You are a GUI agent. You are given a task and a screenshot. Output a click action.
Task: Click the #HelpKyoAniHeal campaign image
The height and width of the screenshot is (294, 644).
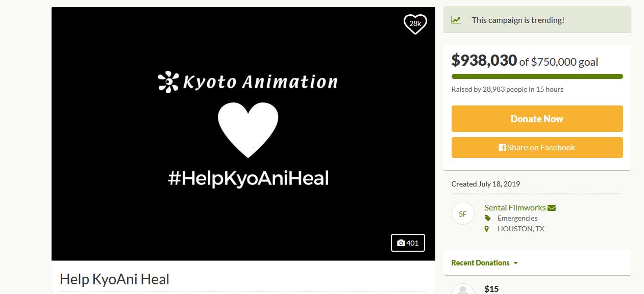(243, 134)
